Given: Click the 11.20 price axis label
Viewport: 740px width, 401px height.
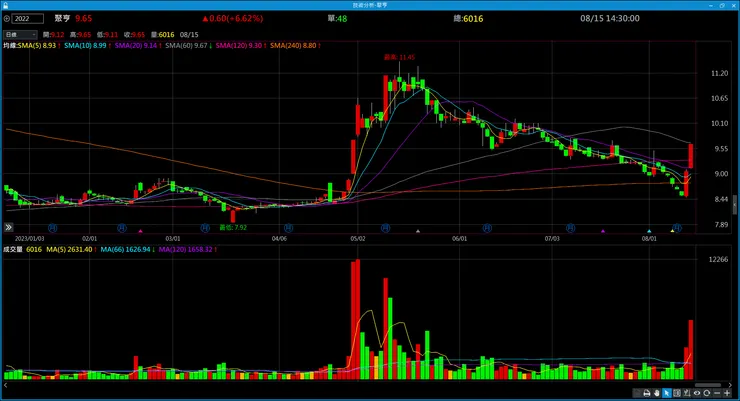Looking at the screenshot, I should [719, 73].
